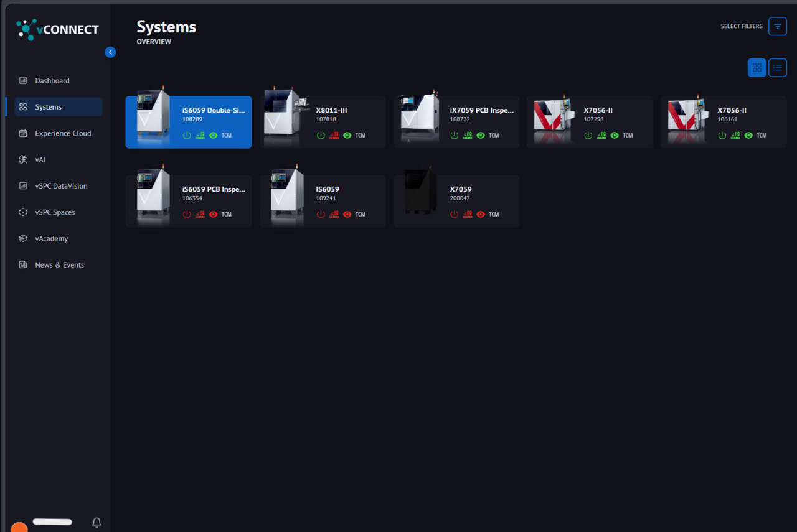This screenshot has height=532, width=797.
Task: Go to vAI section
Action: (40, 160)
